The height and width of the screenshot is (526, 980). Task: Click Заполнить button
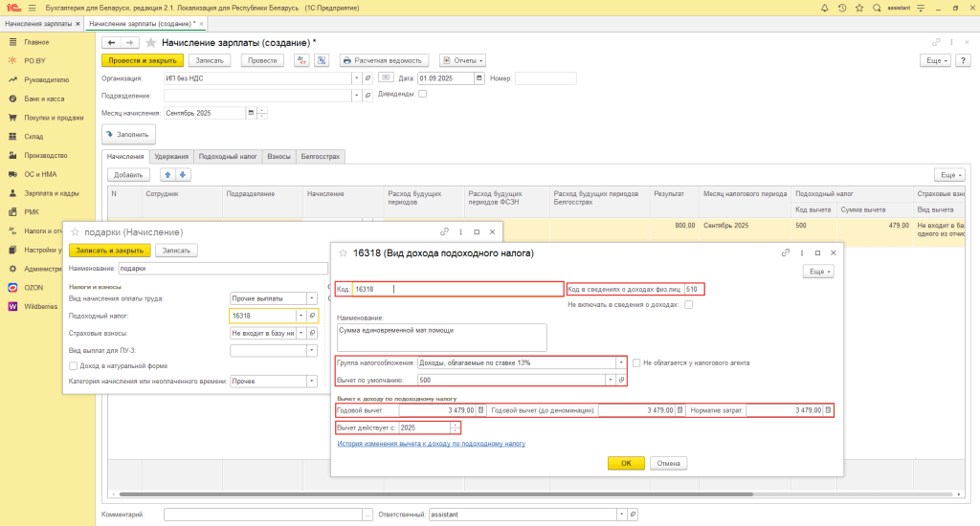point(128,134)
